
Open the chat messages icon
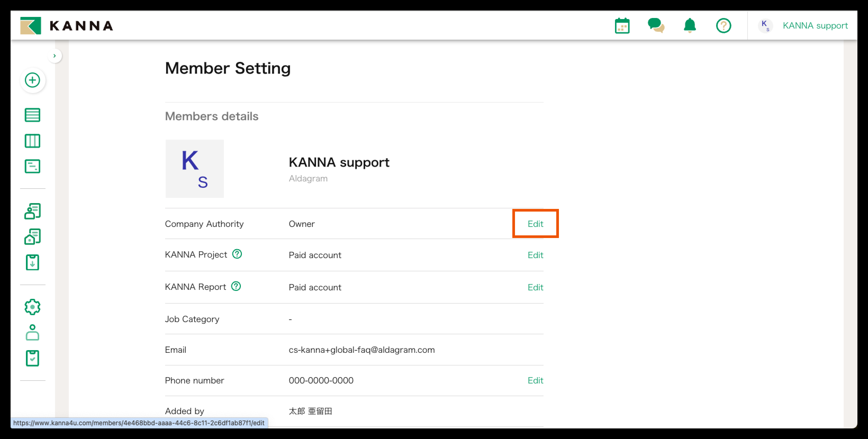[656, 26]
